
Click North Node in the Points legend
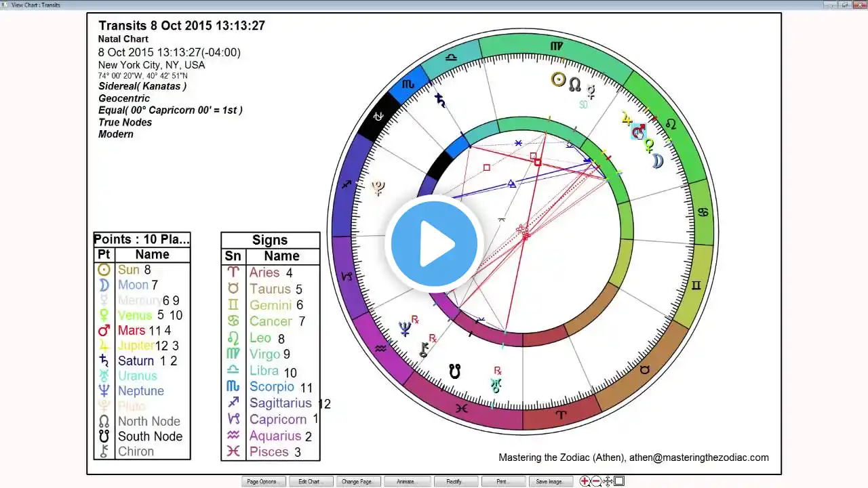pos(142,421)
